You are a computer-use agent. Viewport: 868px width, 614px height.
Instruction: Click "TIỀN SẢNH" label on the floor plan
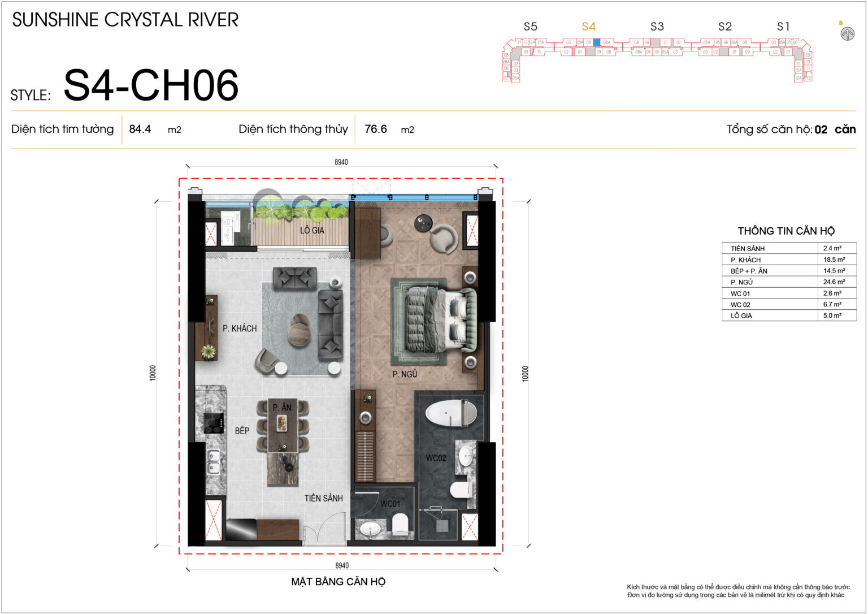coord(324,498)
